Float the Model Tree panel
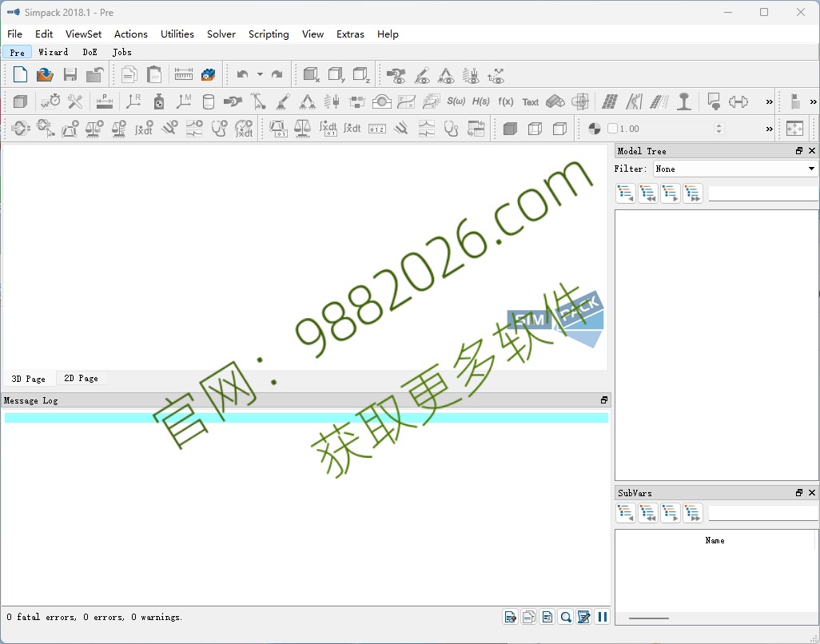 click(799, 150)
